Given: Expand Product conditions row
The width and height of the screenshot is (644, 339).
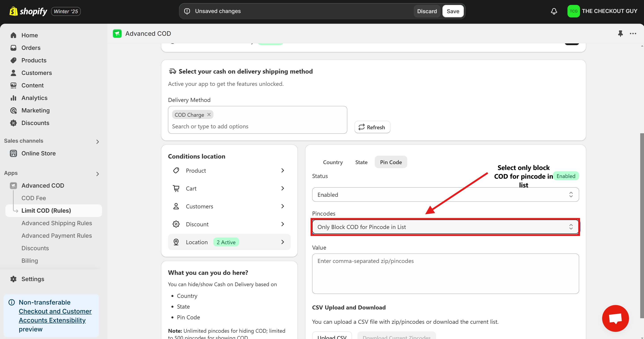Looking at the screenshot, I should pyautogui.click(x=229, y=170).
